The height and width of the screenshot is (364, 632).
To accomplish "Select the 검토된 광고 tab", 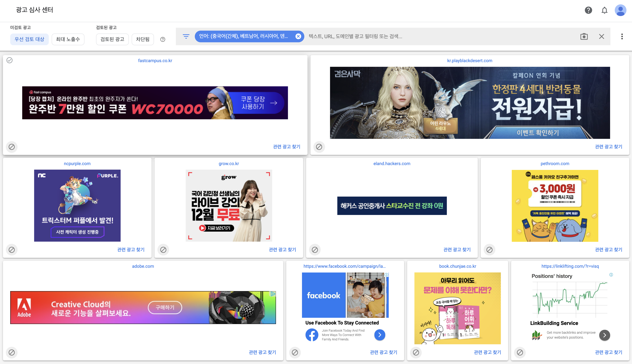I will click(112, 39).
